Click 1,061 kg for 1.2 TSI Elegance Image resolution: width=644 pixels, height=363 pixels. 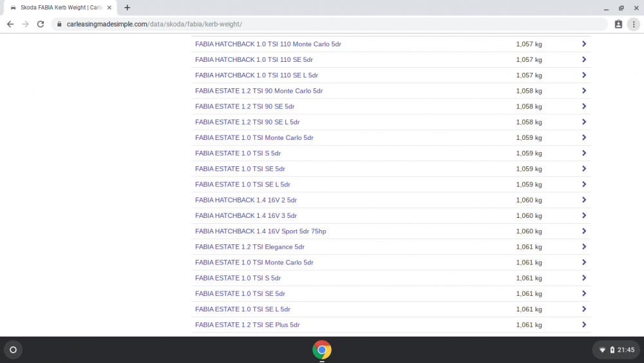tap(529, 247)
